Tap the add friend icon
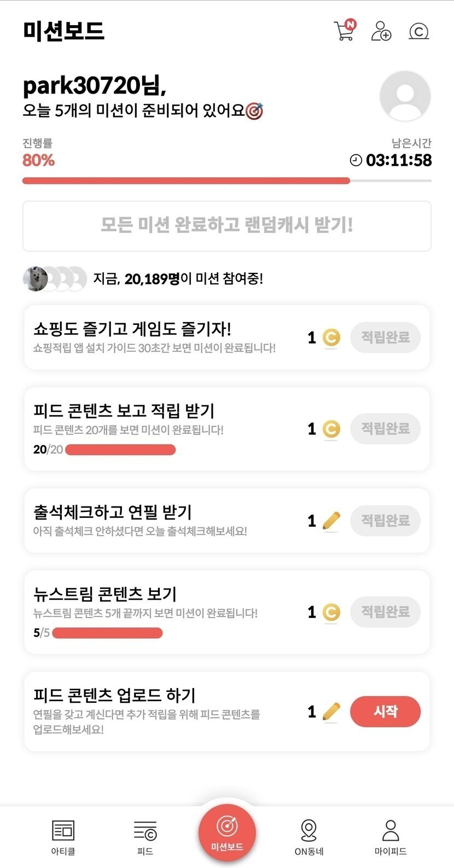The width and height of the screenshot is (454, 868). coord(381,31)
